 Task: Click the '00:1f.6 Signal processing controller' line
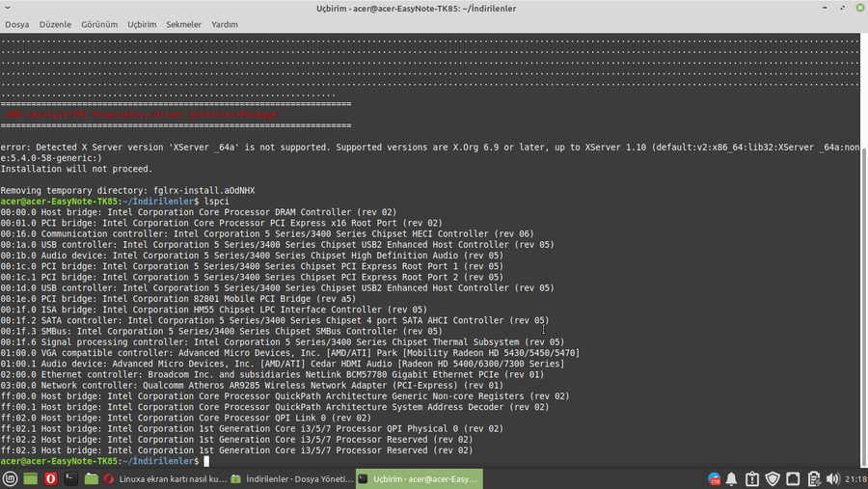[x=283, y=342]
